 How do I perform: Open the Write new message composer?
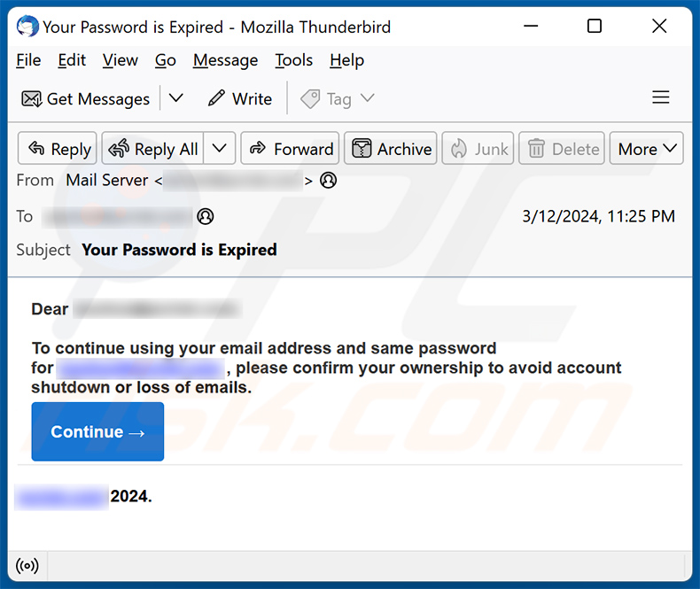(x=239, y=98)
